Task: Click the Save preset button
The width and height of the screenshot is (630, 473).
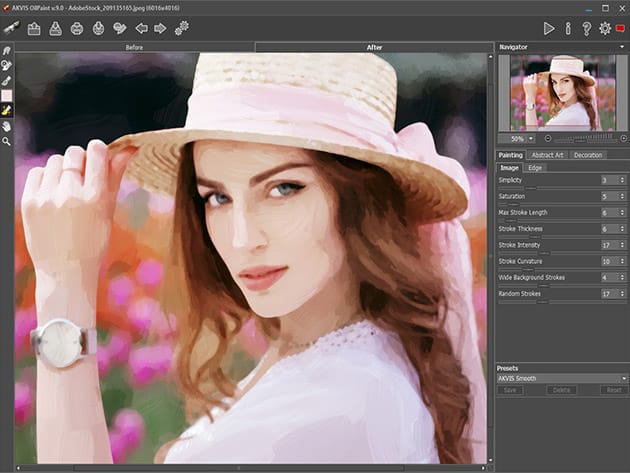Action: [x=511, y=390]
